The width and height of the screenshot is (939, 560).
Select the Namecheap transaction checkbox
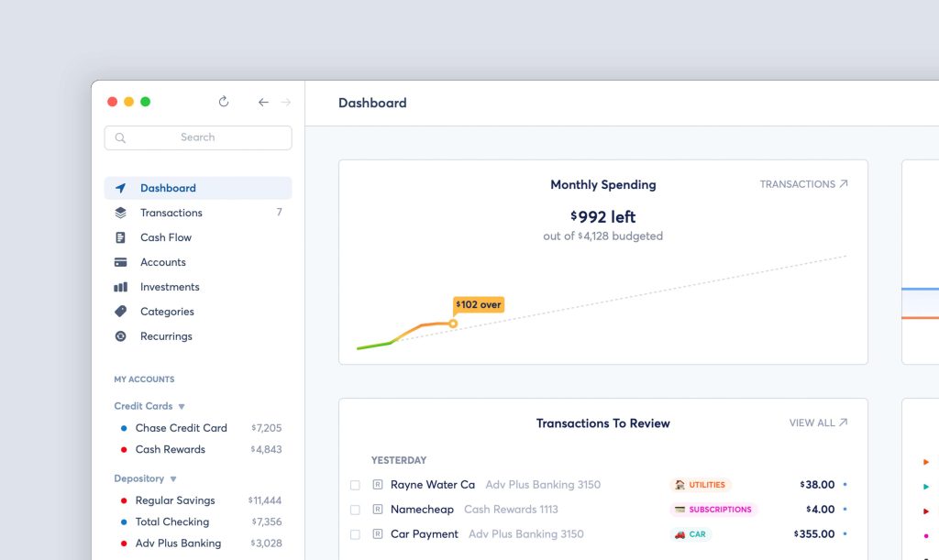point(355,510)
